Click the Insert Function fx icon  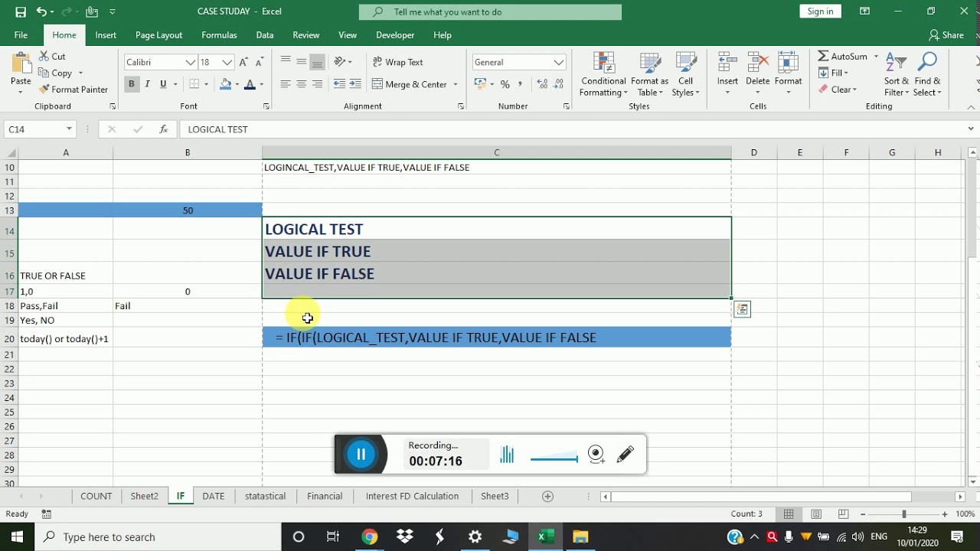(163, 129)
